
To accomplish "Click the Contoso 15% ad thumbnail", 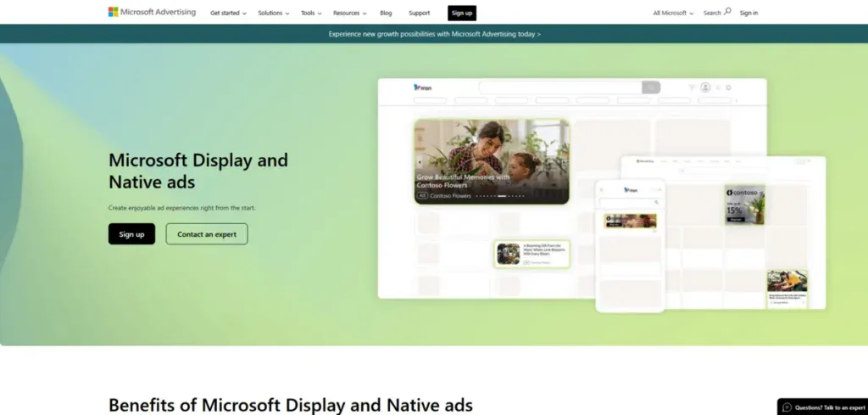I will tap(744, 205).
